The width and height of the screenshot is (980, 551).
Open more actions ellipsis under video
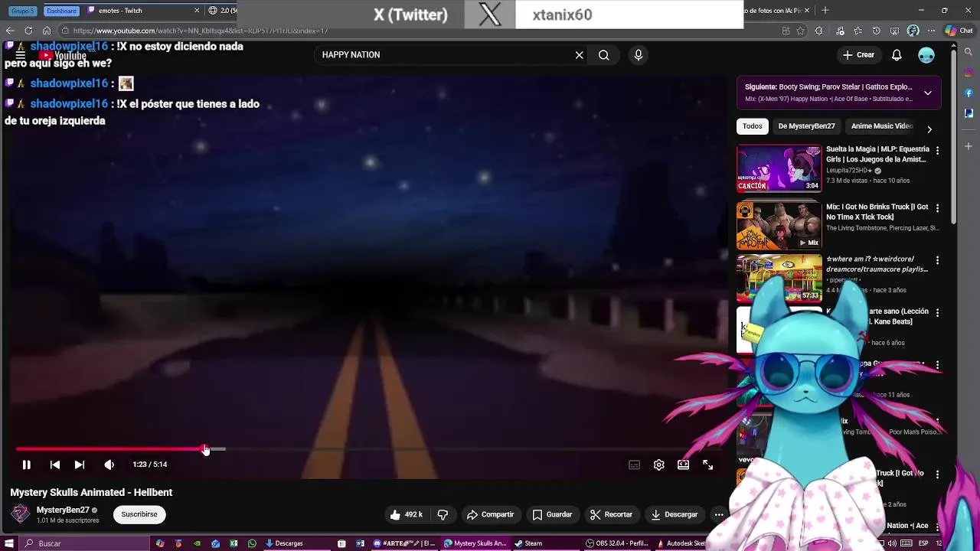tap(719, 515)
